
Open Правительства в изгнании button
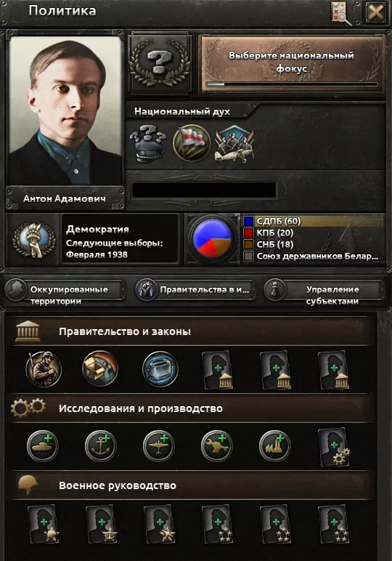click(195, 290)
